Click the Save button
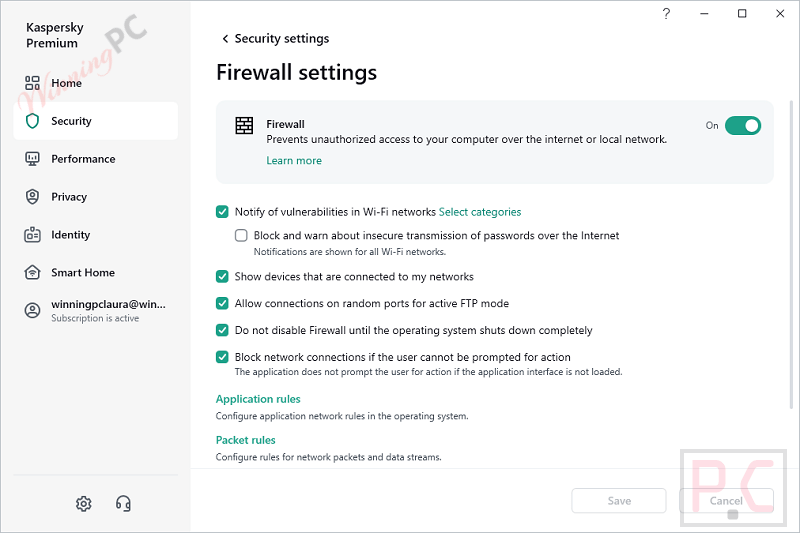The width and height of the screenshot is (800, 533). 619,501
